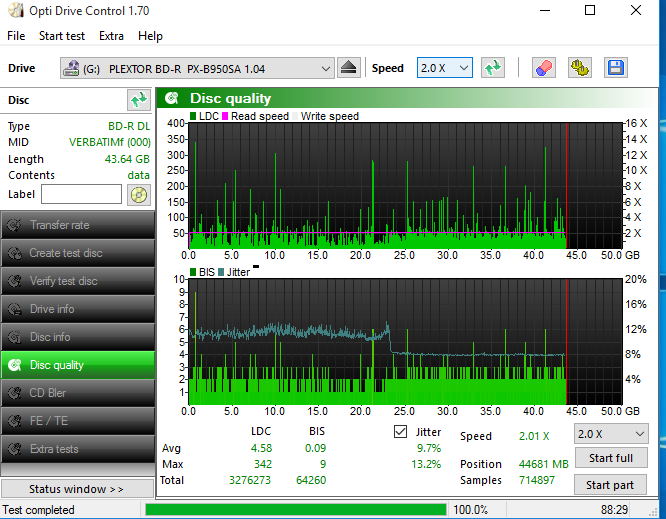The image size is (666, 519).
Task: Open the Help menu
Action: coord(150,36)
